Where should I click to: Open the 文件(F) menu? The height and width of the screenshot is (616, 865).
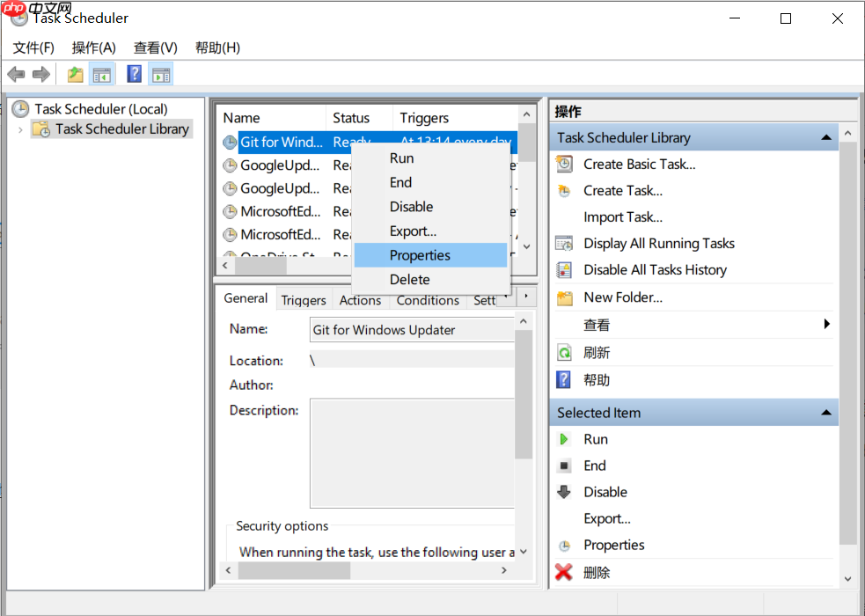pos(33,48)
